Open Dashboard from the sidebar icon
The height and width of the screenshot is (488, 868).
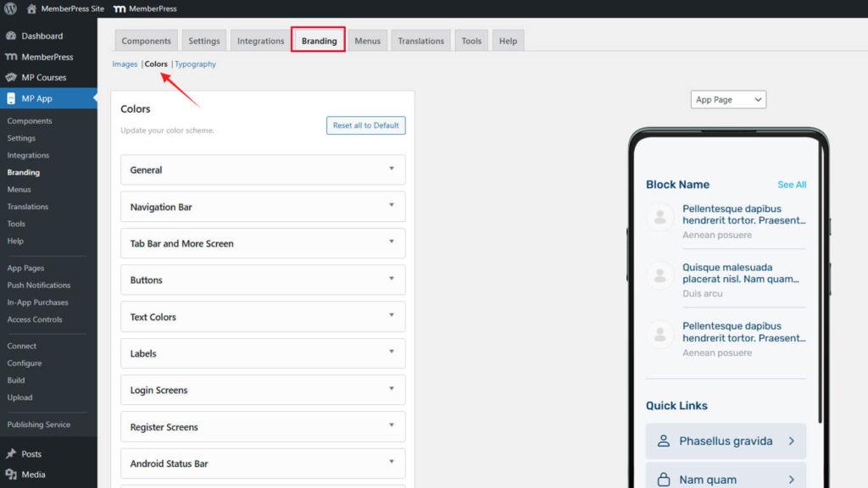click(11, 36)
